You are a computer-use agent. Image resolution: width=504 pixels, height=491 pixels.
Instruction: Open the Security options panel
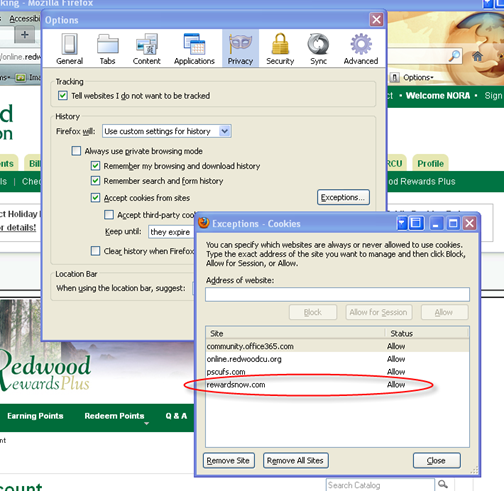click(x=280, y=49)
